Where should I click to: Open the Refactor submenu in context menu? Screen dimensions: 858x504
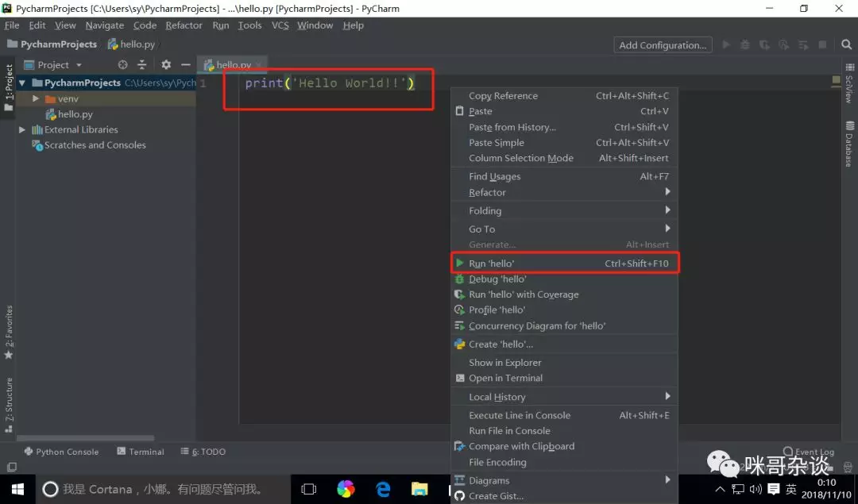(x=564, y=192)
